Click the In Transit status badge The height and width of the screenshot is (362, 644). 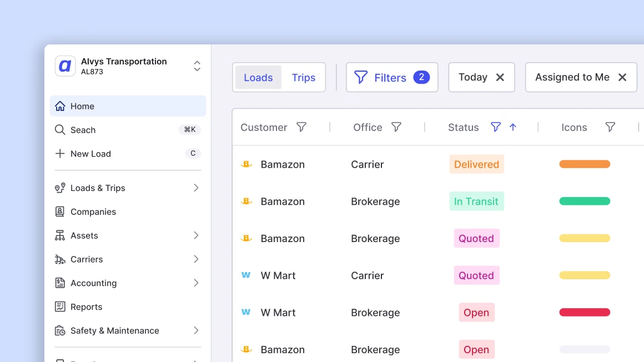coord(476,202)
